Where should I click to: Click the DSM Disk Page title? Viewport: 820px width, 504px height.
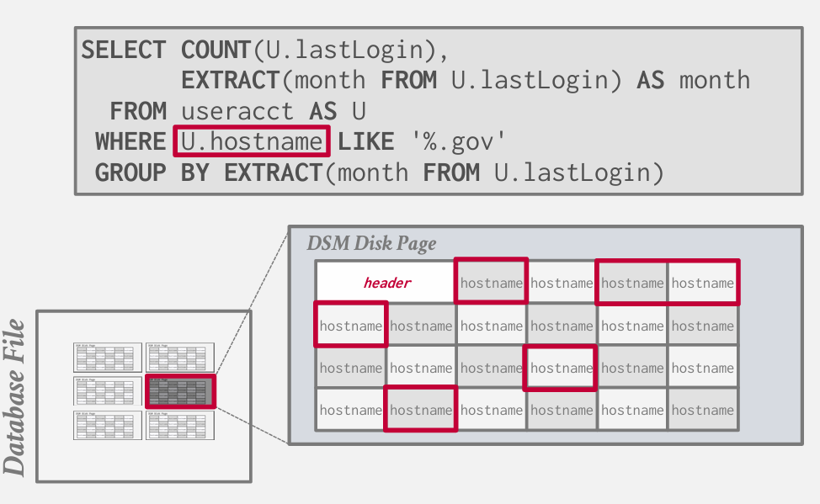click(x=371, y=244)
